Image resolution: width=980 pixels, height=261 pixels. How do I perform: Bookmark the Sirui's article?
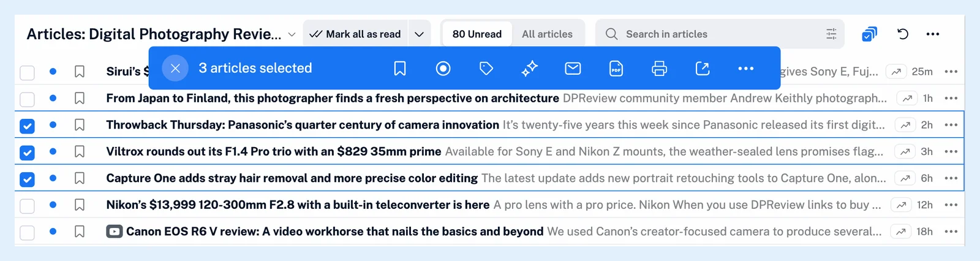pyautogui.click(x=80, y=72)
